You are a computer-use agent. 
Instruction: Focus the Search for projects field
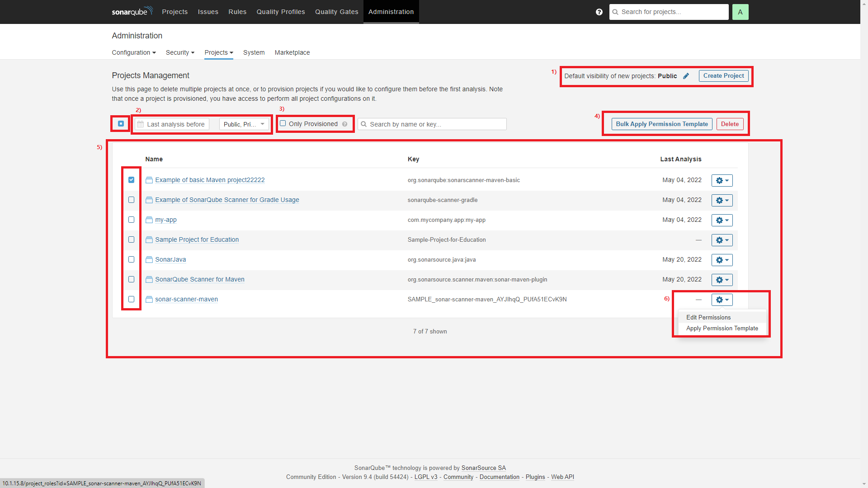669,12
